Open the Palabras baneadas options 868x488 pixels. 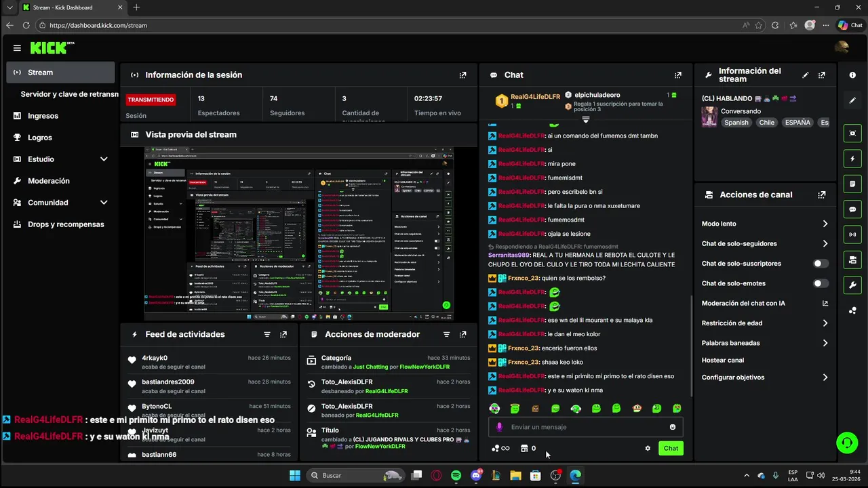click(x=764, y=343)
